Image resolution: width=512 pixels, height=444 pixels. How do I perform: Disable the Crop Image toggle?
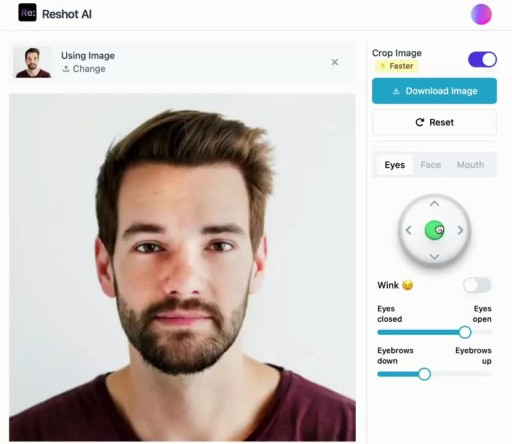click(x=482, y=59)
